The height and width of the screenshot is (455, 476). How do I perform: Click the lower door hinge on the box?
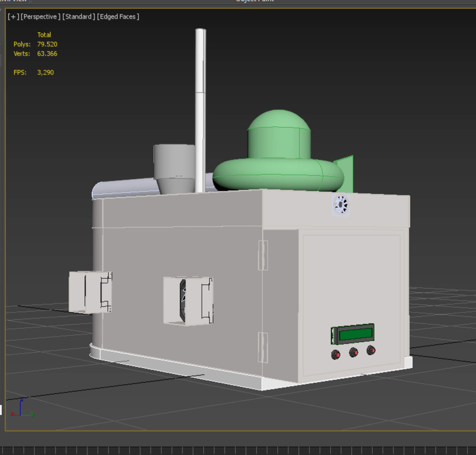263,348
